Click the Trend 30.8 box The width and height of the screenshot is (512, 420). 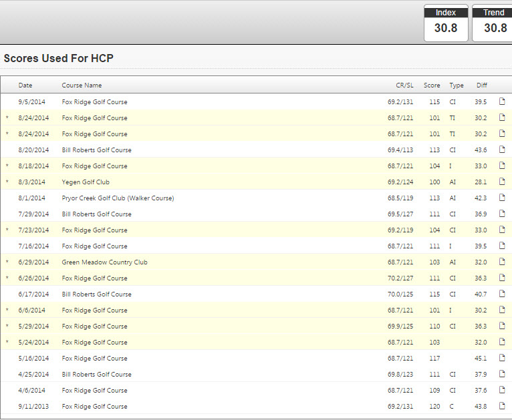pos(493,23)
